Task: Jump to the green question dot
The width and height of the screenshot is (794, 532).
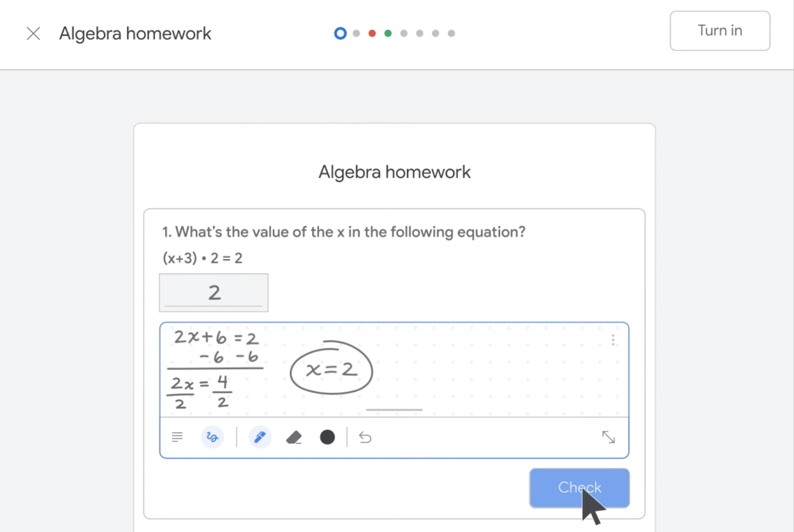Action: point(388,34)
